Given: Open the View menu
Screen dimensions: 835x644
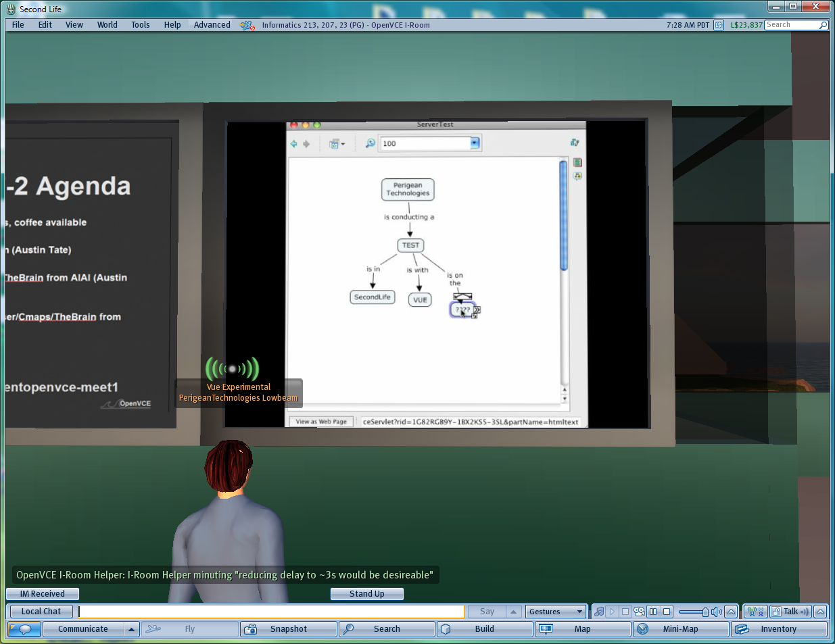Looking at the screenshot, I should [x=74, y=25].
